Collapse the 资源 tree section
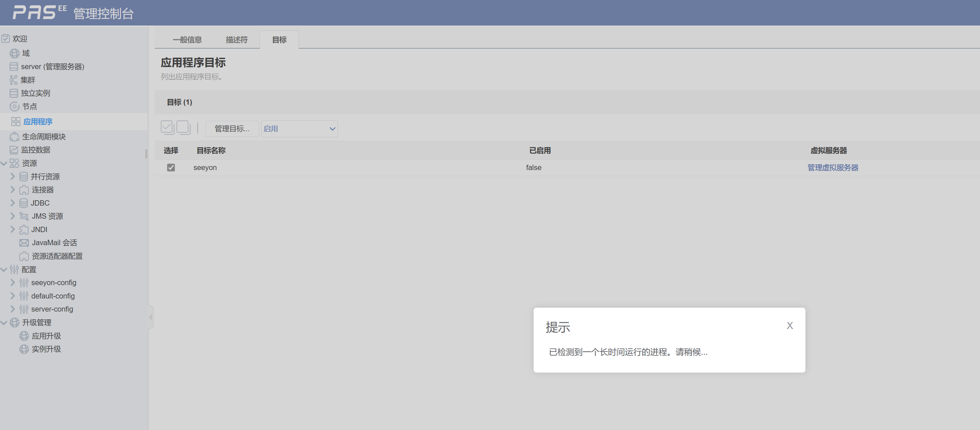980x430 pixels. pos(4,163)
